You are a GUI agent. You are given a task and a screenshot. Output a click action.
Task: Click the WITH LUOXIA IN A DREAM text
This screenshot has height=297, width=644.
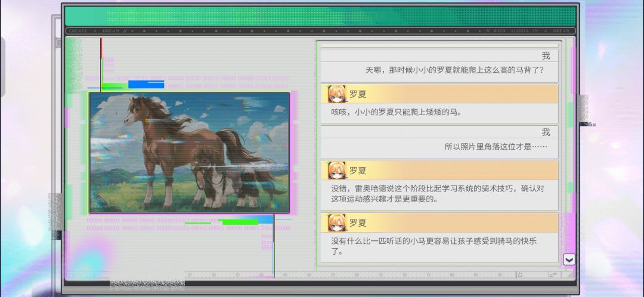pos(528,31)
